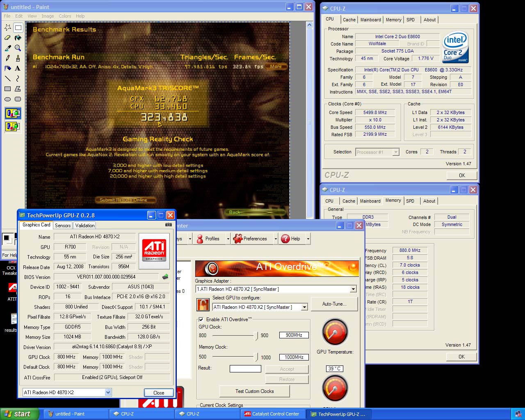525x420 pixels.
Task: Click the GPU Clock 900MHz value field
Action: pyautogui.click(x=294, y=335)
